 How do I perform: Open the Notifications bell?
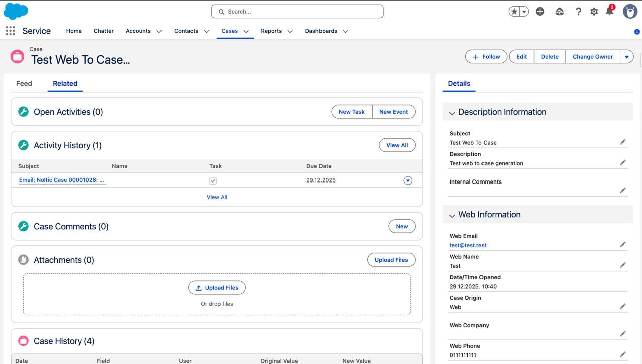point(609,11)
